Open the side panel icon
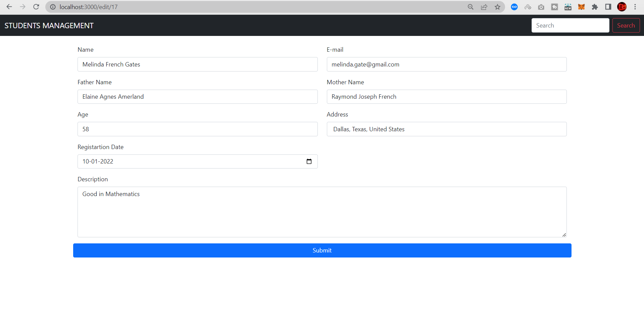The height and width of the screenshot is (330, 644). [608, 7]
